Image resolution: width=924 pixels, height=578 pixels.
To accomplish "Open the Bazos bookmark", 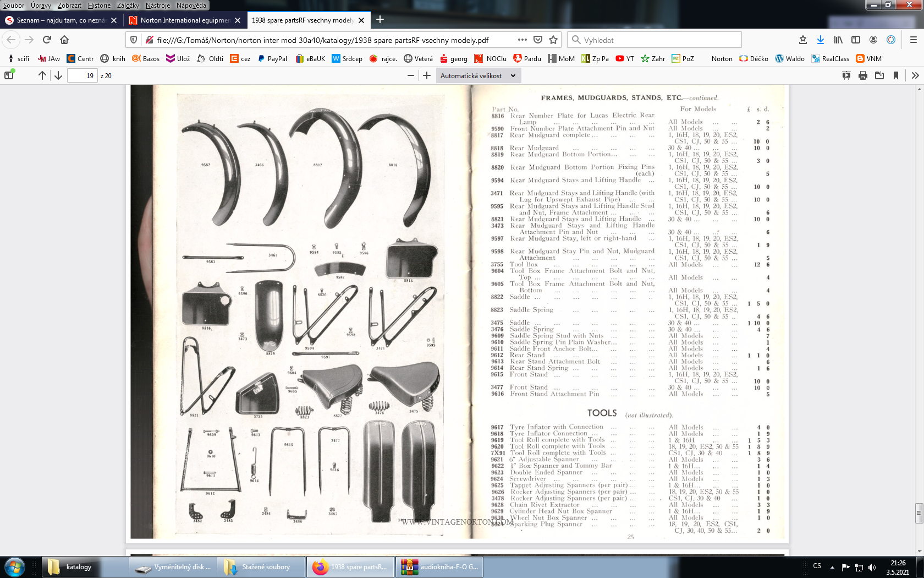I will tap(146, 58).
